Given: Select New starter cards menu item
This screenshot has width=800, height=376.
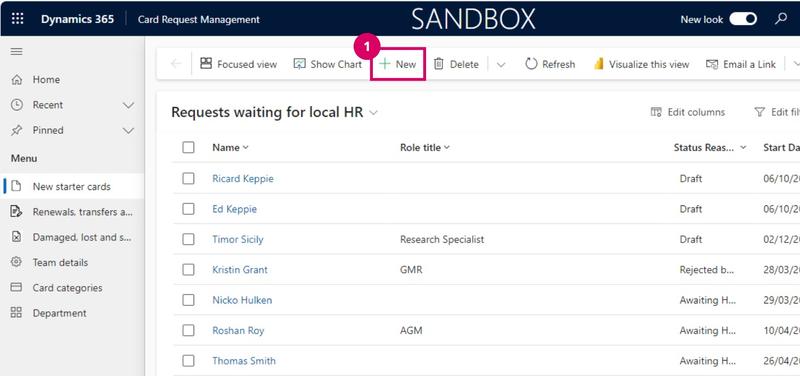Looking at the screenshot, I should pos(72,186).
